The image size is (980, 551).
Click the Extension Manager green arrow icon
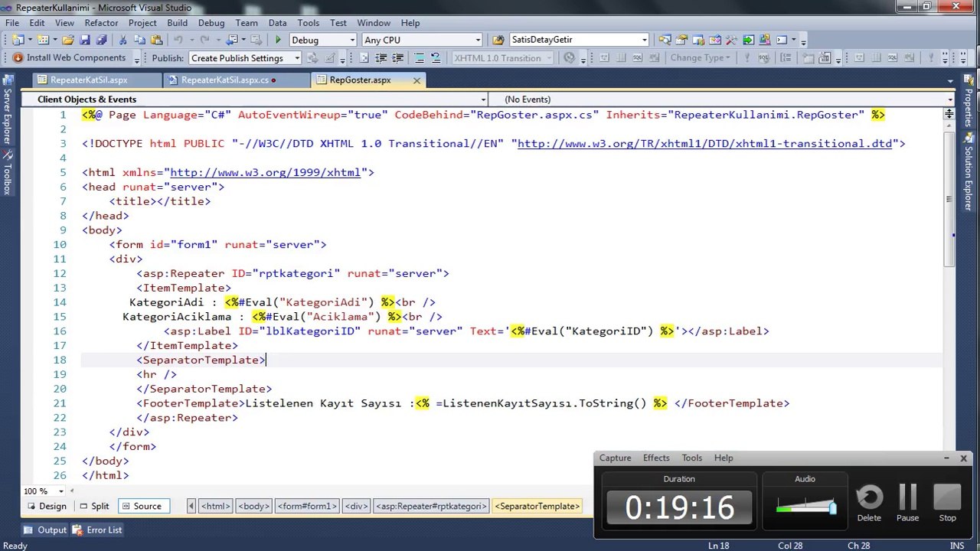point(749,40)
